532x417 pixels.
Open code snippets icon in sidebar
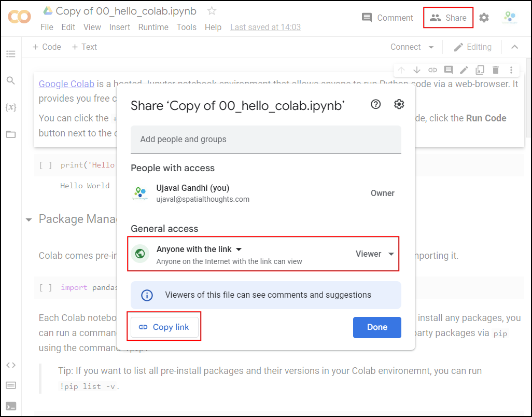(x=10, y=365)
